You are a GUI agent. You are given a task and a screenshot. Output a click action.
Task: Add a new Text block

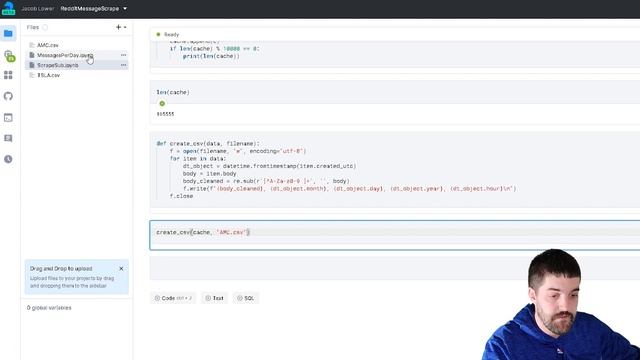click(214, 298)
